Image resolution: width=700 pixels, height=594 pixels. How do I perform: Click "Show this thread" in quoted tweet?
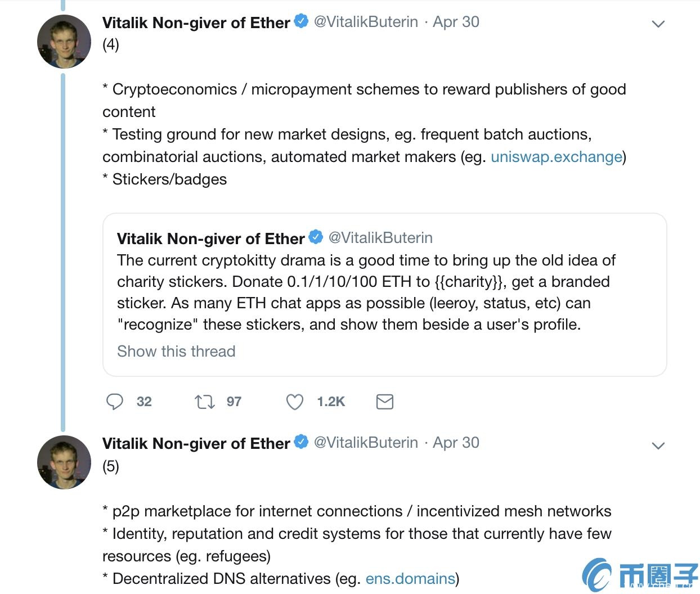click(x=176, y=352)
